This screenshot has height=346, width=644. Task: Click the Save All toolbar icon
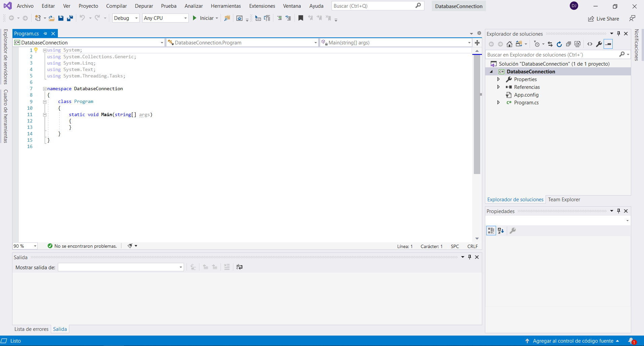70,18
